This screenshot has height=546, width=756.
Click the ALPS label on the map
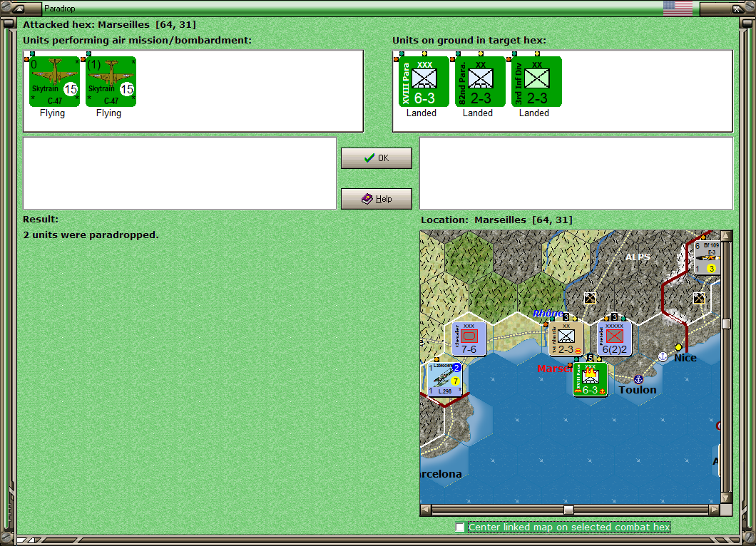point(638,257)
